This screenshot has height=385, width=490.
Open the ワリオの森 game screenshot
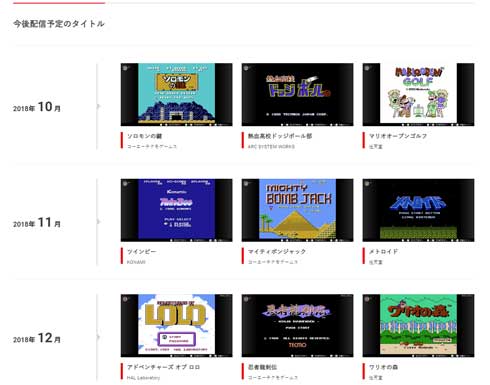[418, 326]
